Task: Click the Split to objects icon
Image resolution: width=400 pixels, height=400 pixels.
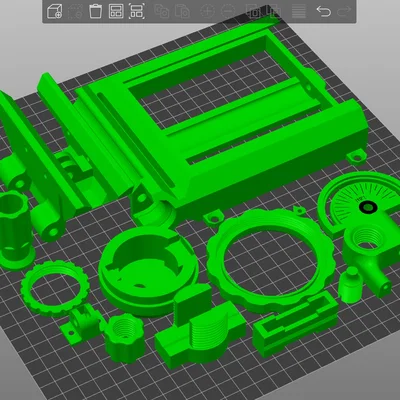Action: click(253, 11)
